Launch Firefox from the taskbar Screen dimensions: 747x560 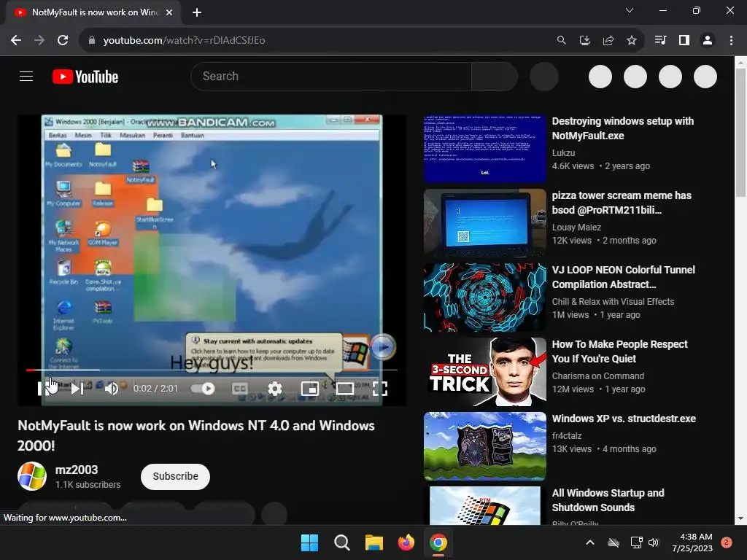[x=406, y=542]
